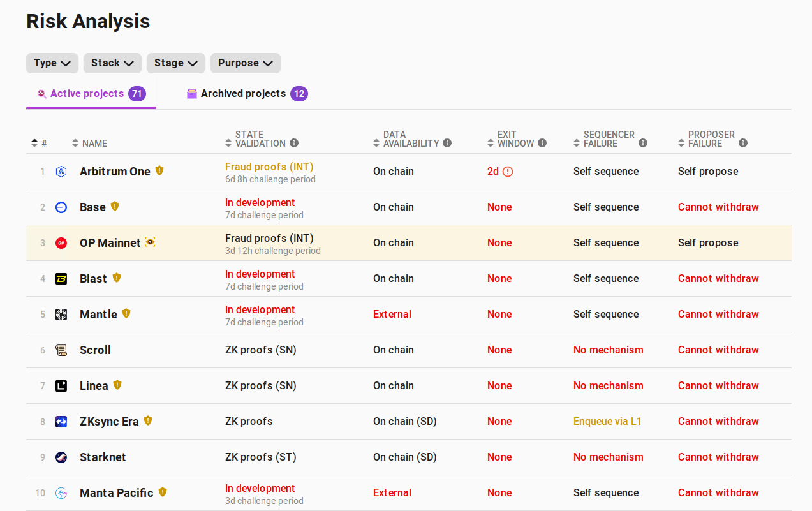Open the OP Mainnet project page

click(x=110, y=243)
